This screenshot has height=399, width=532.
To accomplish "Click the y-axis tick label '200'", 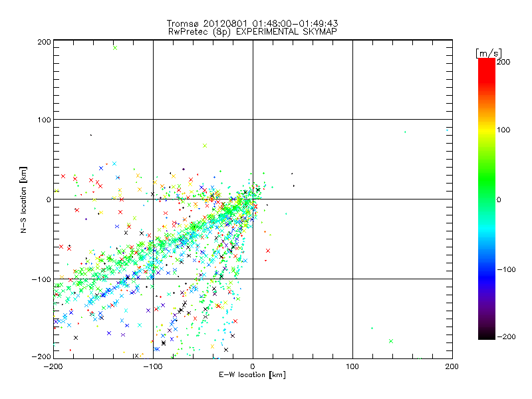I will (x=44, y=42).
